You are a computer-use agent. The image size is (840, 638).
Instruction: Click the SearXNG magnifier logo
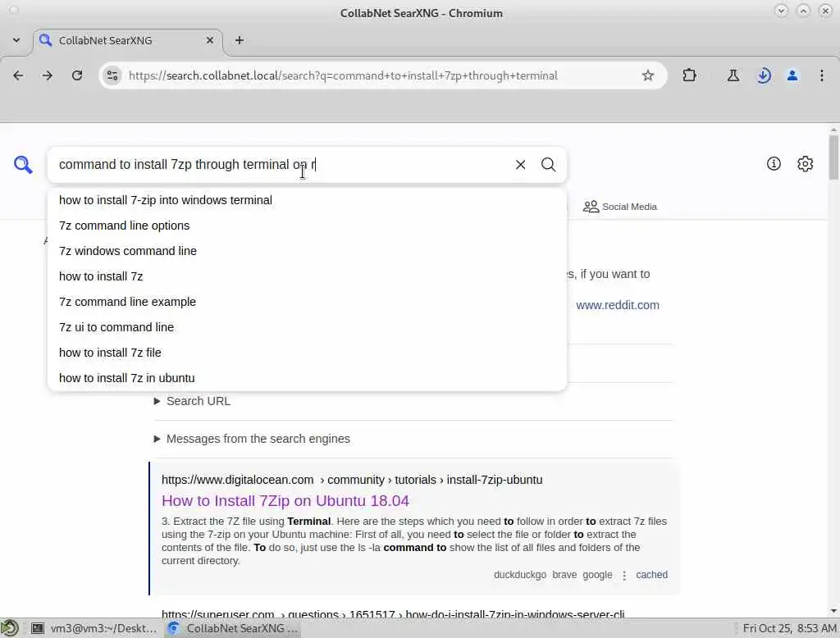23,165
